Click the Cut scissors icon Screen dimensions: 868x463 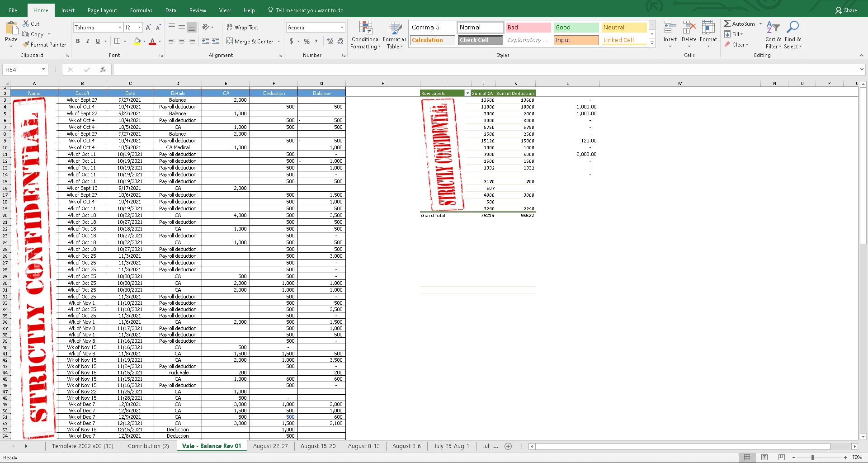(26, 24)
